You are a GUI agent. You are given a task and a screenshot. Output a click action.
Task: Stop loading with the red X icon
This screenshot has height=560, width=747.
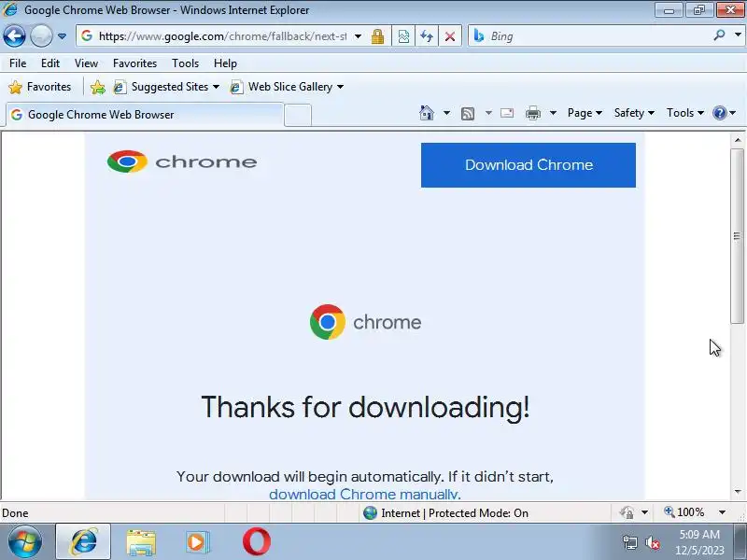coord(450,36)
